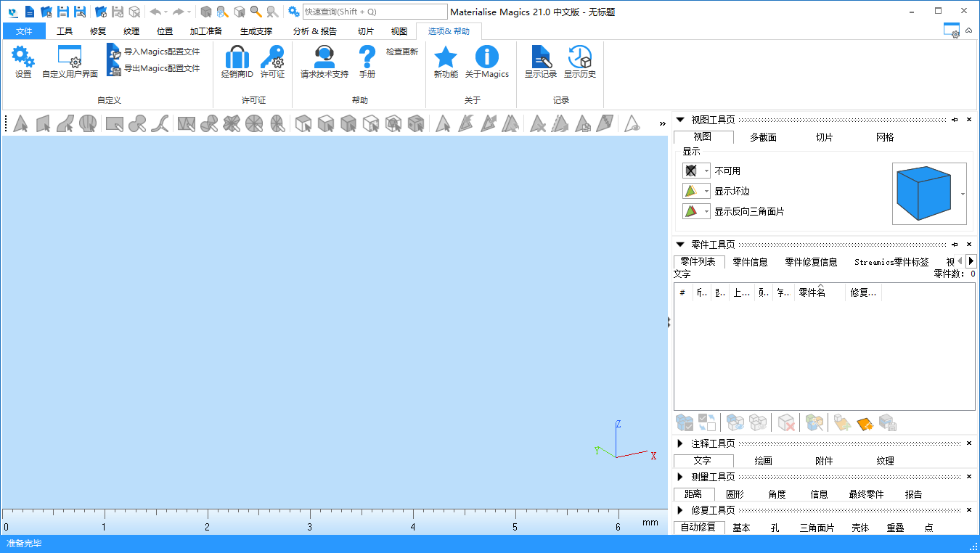Viewport: 980px width, 553px height.
Task: Open the 三角面片 tab in repair panel
Action: [817, 528]
